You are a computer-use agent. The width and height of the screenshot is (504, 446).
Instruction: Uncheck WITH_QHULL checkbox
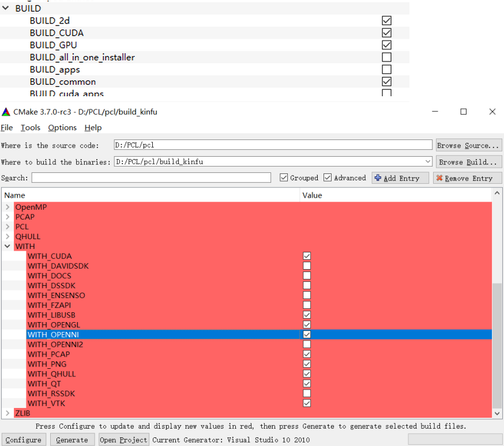click(x=307, y=374)
